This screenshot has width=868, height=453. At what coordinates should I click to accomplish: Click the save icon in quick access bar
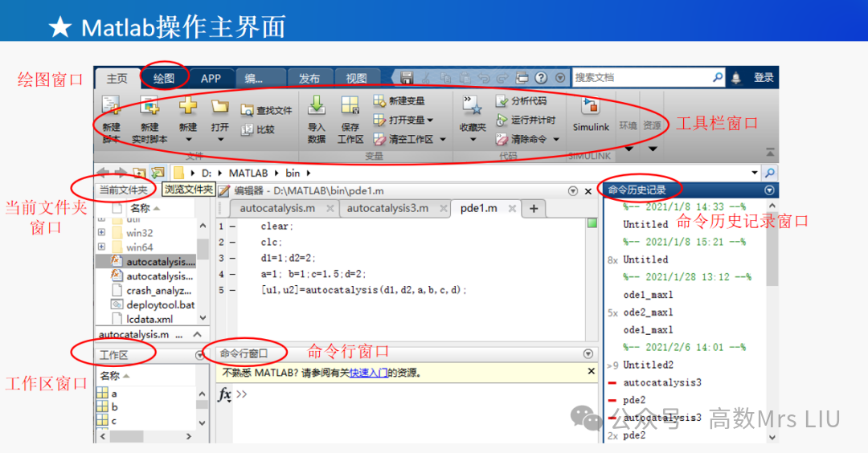coord(407,78)
